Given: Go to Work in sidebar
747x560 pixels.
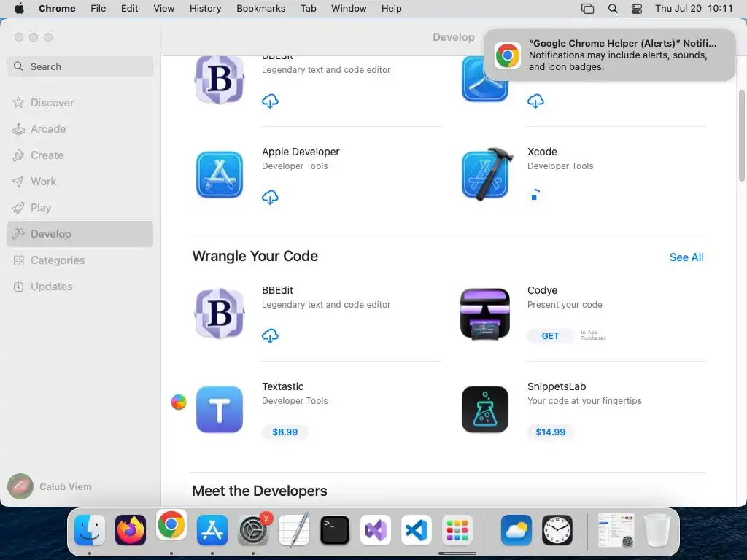Looking at the screenshot, I should click(80, 182).
